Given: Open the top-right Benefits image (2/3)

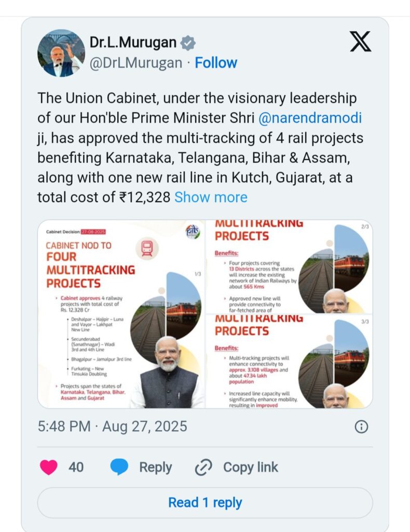Looking at the screenshot, I should [x=289, y=267].
